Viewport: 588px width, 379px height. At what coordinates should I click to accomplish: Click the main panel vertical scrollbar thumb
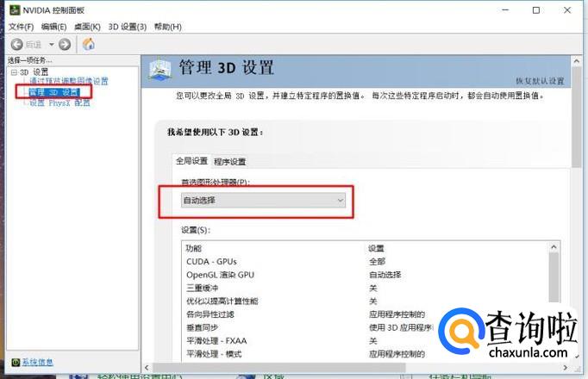[x=577, y=117]
